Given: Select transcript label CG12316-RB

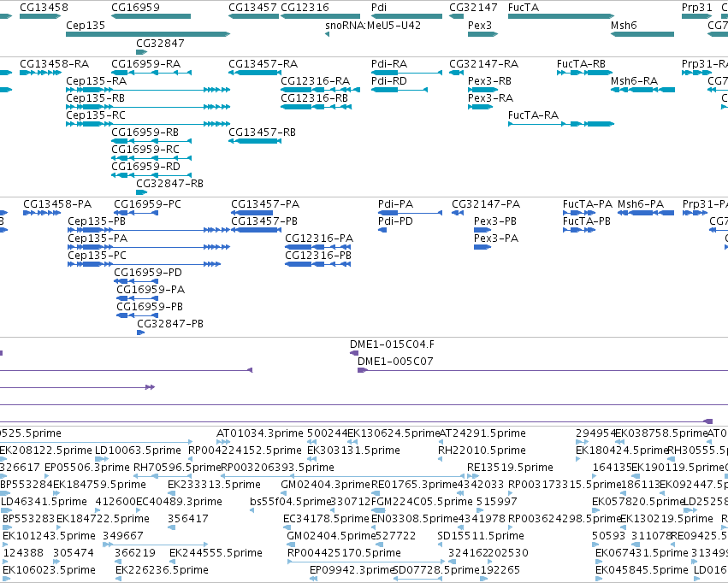Looking at the screenshot, I should [314, 97].
